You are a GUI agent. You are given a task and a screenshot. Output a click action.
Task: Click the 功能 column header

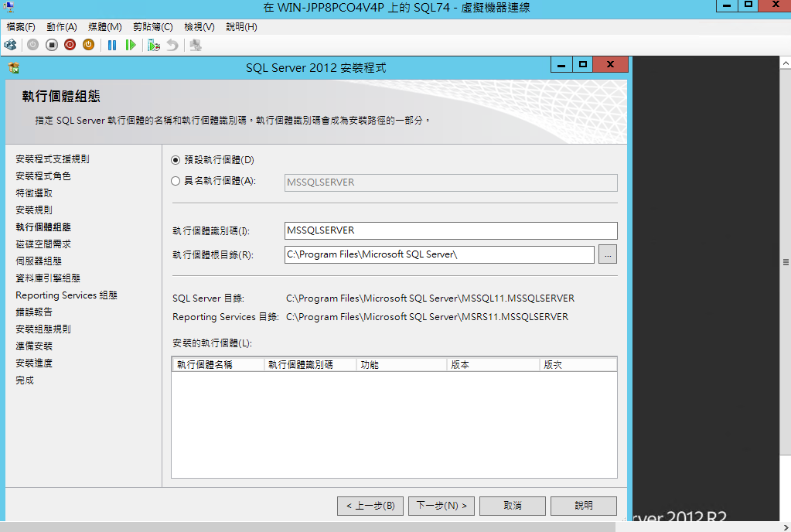[401, 364]
